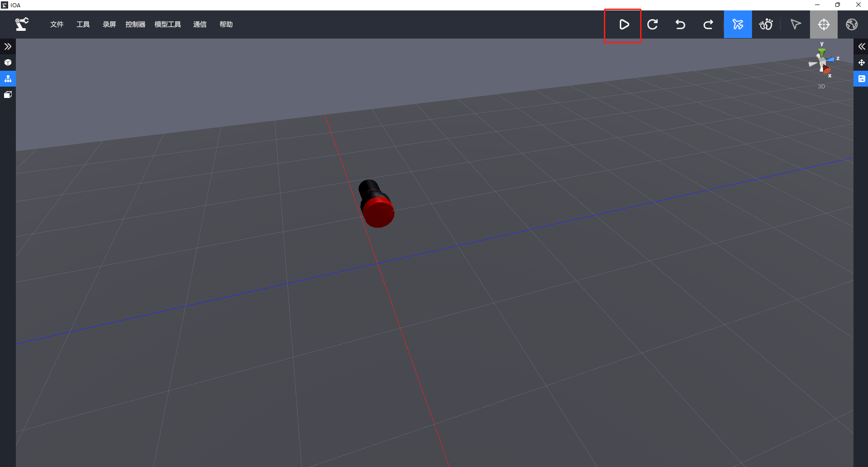Expand the right sidebar panel with double chevron
The width and height of the screenshot is (868, 467).
pos(861,46)
